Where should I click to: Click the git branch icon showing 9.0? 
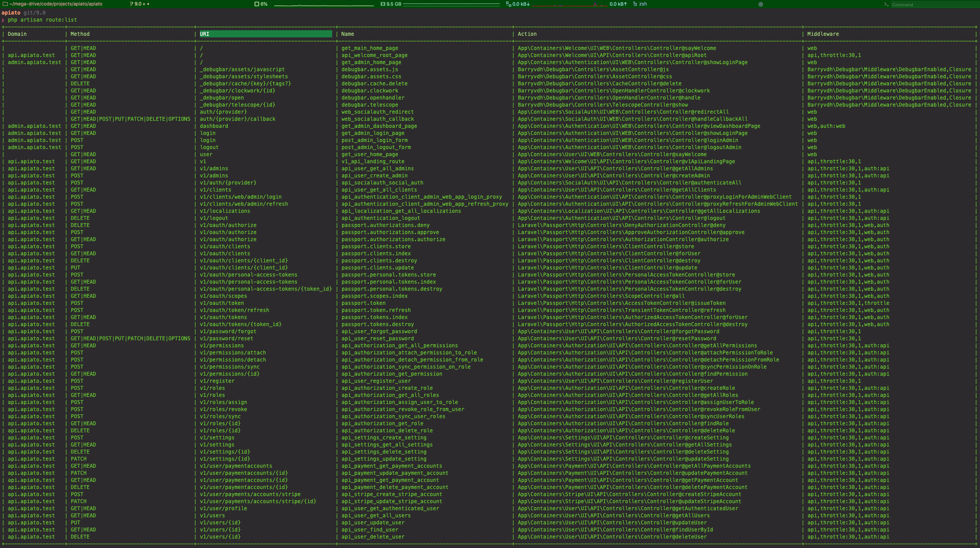tap(131, 4)
